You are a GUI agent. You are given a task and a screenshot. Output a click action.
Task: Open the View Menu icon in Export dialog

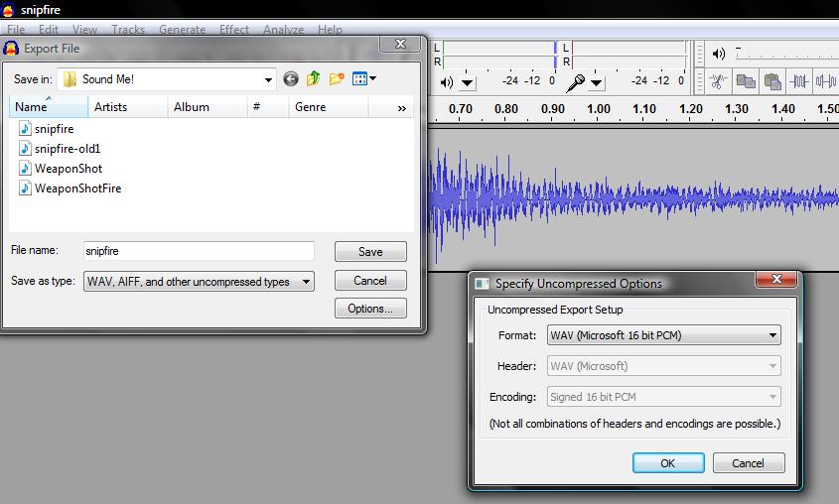click(362, 79)
